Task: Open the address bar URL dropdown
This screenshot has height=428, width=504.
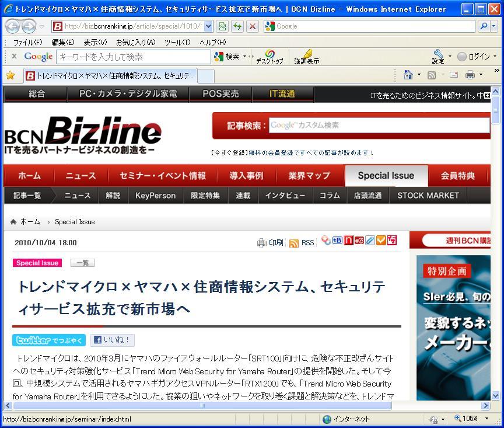Action: [x=208, y=26]
